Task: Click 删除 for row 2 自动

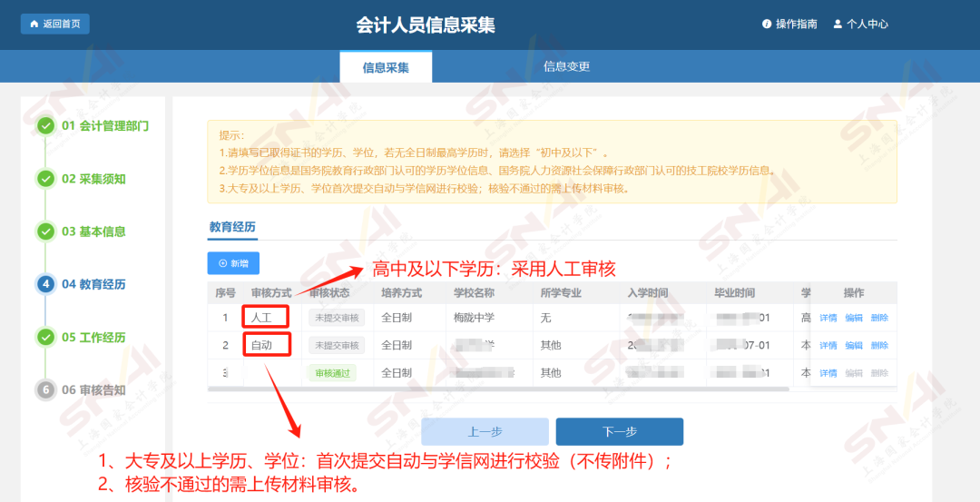Action: (879, 345)
